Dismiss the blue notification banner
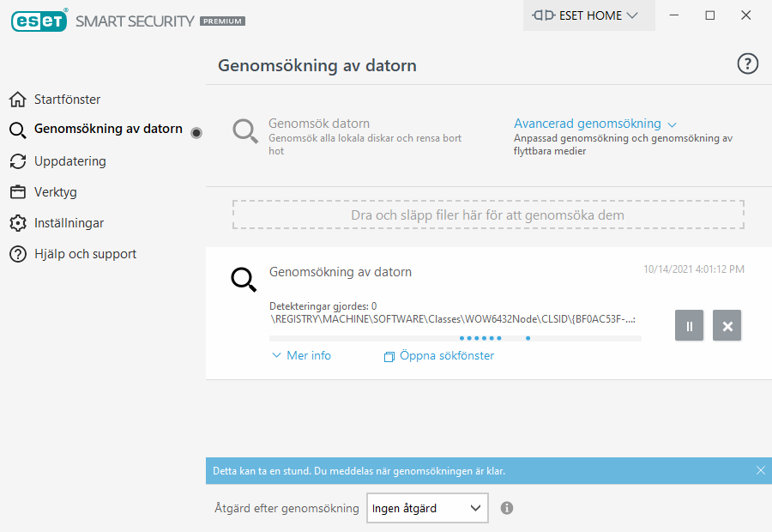The width and height of the screenshot is (772, 532). point(760,470)
